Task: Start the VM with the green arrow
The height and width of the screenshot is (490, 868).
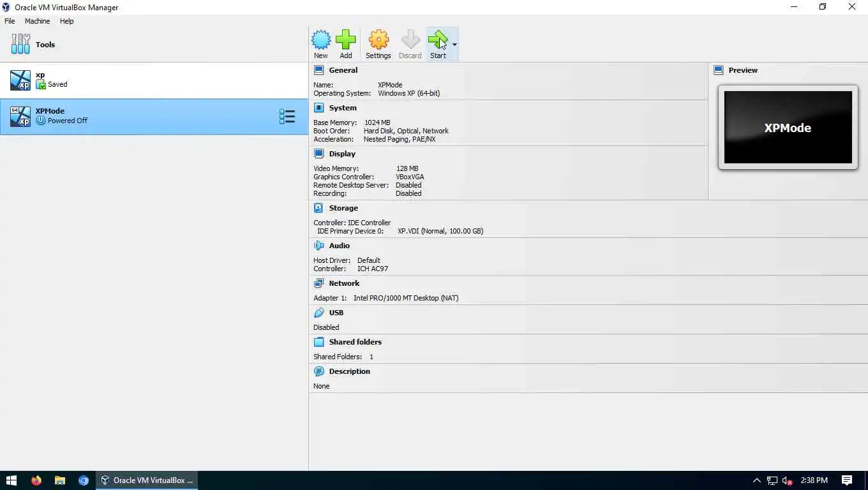Action: click(x=438, y=40)
